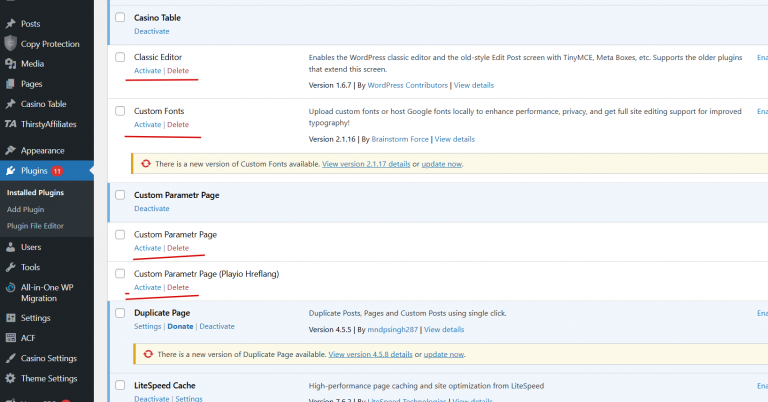This screenshot has width=768, height=402.
Task: Click the Duplicate Page update refresh icon
Action: tap(148, 354)
